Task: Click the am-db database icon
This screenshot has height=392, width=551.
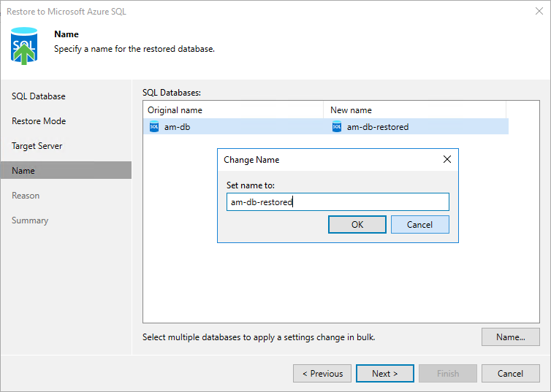Action: pyautogui.click(x=154, y=127)
